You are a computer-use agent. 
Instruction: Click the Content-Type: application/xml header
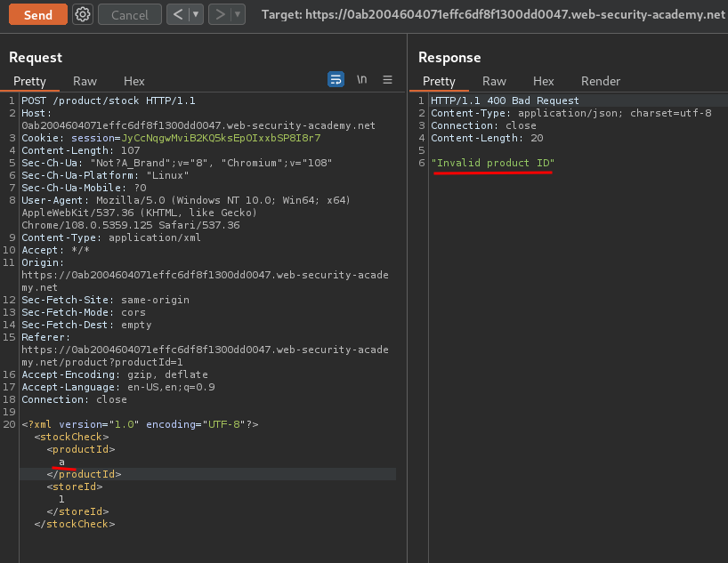click(x=111, y=237)
